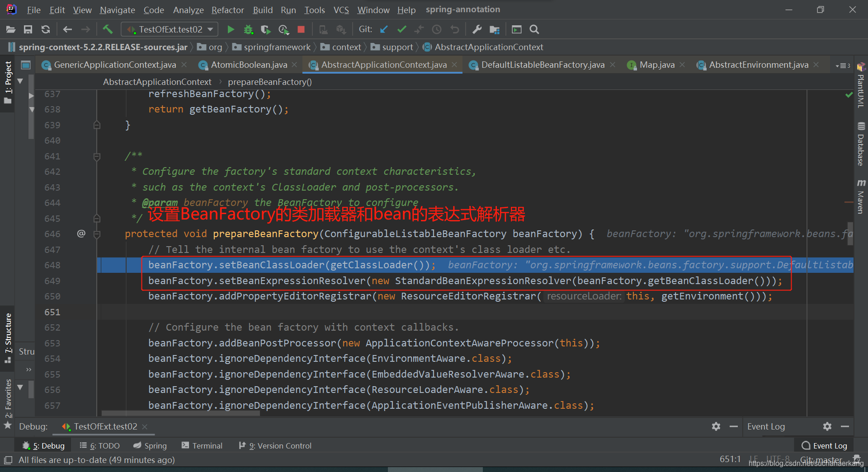Screen dimensions: 868x472
Task: Click breadcrumb spring-context-5.2.2.RELEASE-sources.jar
Action: pos(98,47)
